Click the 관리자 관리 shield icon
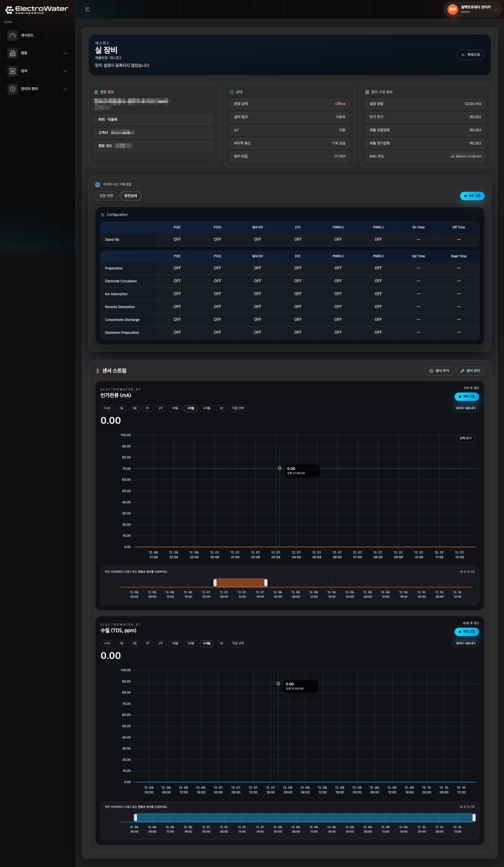This screenshot has width=504, height=867. (13, 89)
